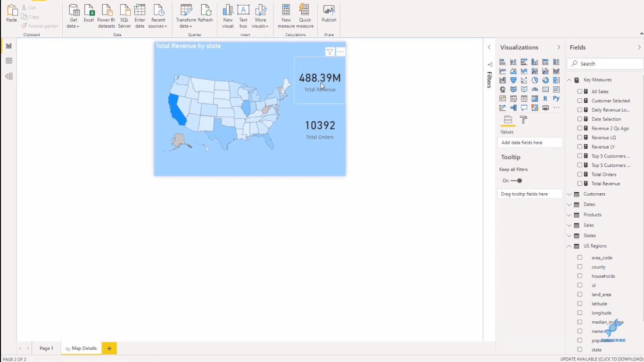The width and height of the screenshot is (644, 362).
Task: Get more visuals via ellipsis
Action: 556,108
